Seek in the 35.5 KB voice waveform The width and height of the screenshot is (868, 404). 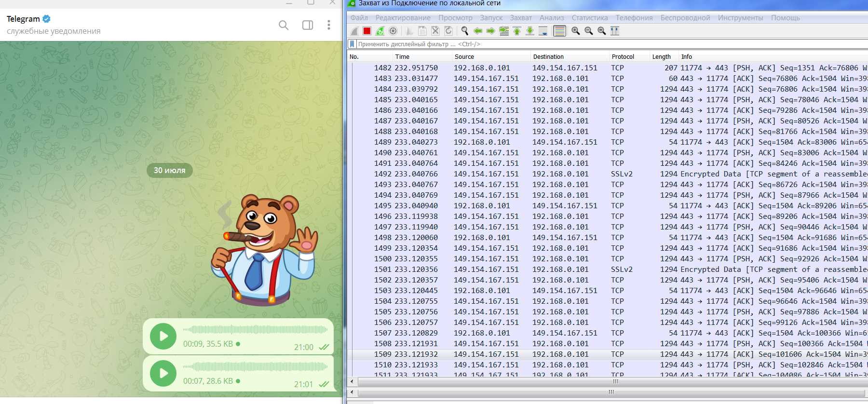pos(256,330)
